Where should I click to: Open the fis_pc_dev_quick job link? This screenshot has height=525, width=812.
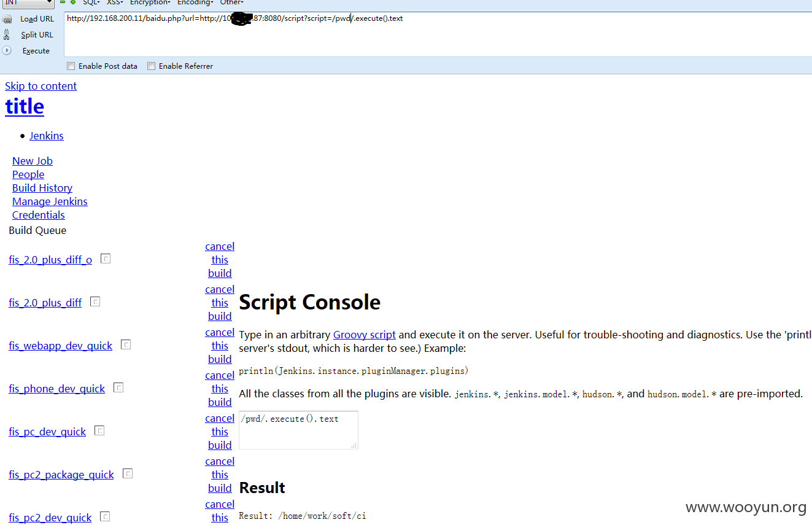click(47, 432)
